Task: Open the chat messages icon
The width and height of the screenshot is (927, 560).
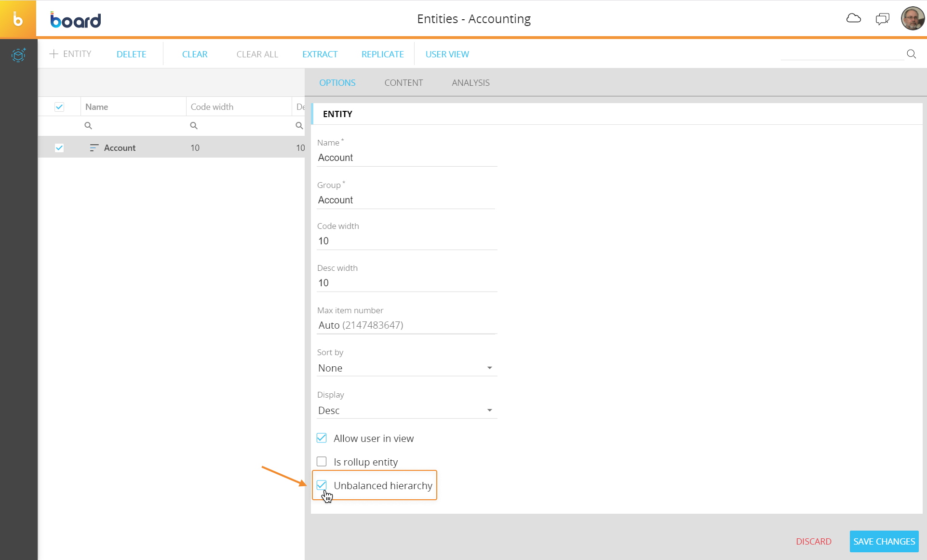Action: pyautogui.click(x=882, y=19)
